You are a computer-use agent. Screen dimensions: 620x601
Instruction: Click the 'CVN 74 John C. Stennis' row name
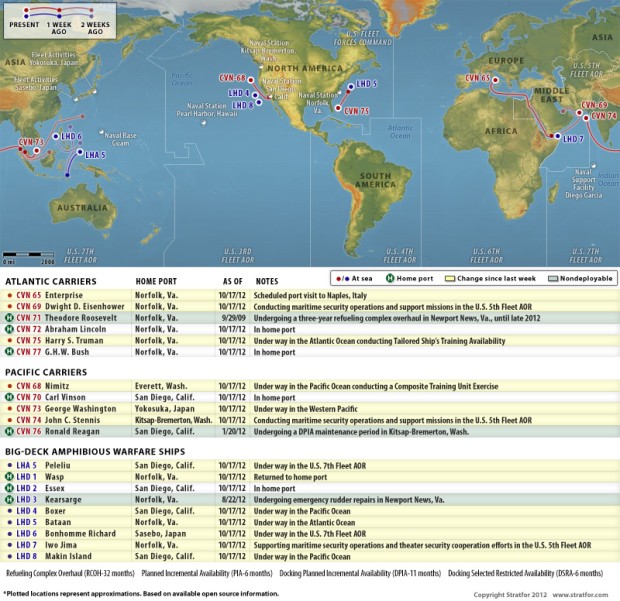(x=58, y=420)
